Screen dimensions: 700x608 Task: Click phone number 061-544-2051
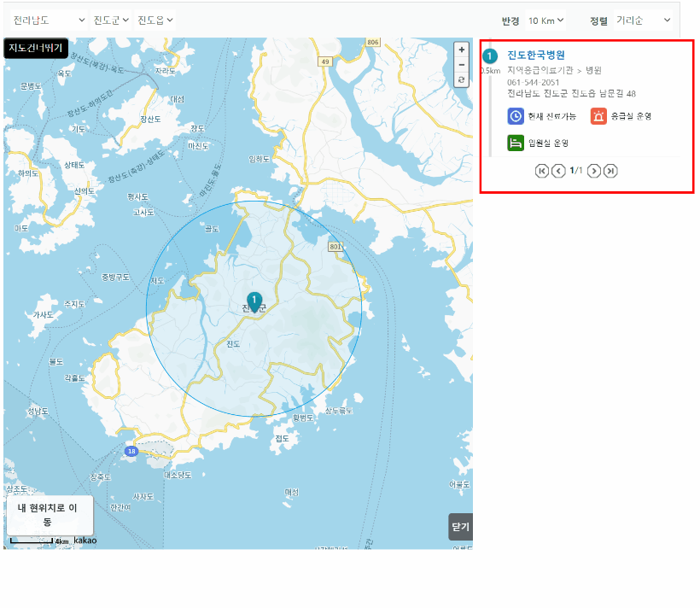(x=533, y=83)
